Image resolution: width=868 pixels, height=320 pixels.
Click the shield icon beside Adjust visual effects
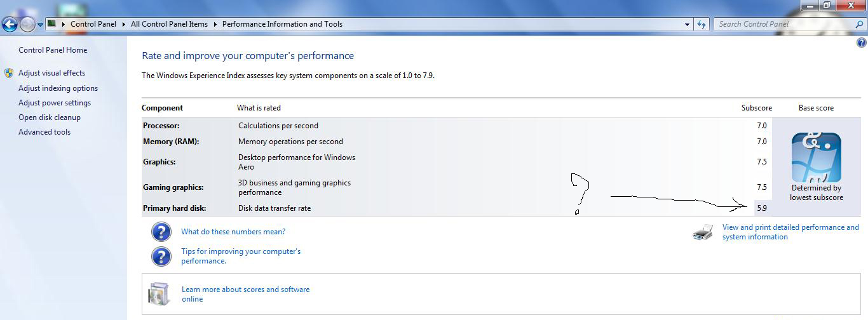tap(9, 73)
